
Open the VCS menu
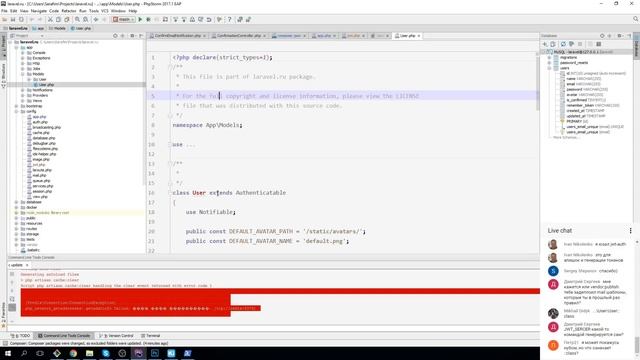coord(105,11)
